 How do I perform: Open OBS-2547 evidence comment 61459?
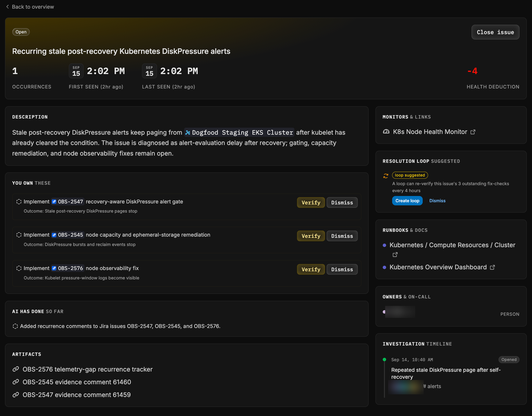[x=77, y=395]
